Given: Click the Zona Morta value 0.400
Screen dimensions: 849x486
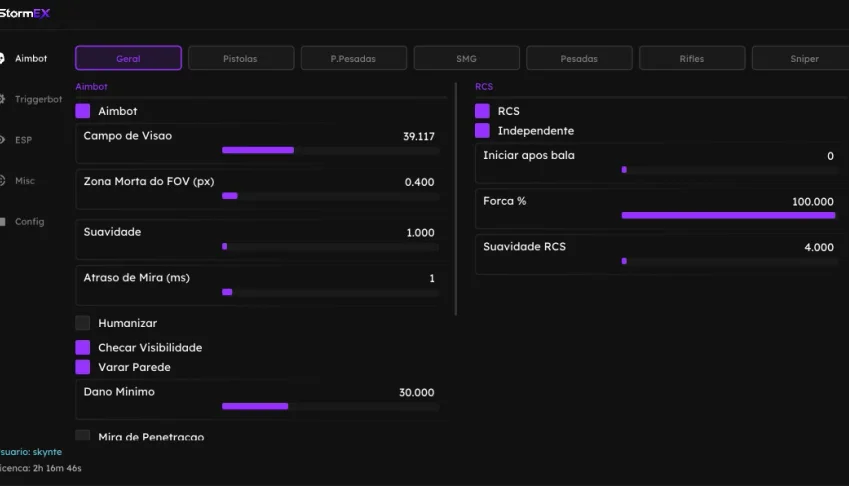Looking at the screenshot, I should [419, 182].
